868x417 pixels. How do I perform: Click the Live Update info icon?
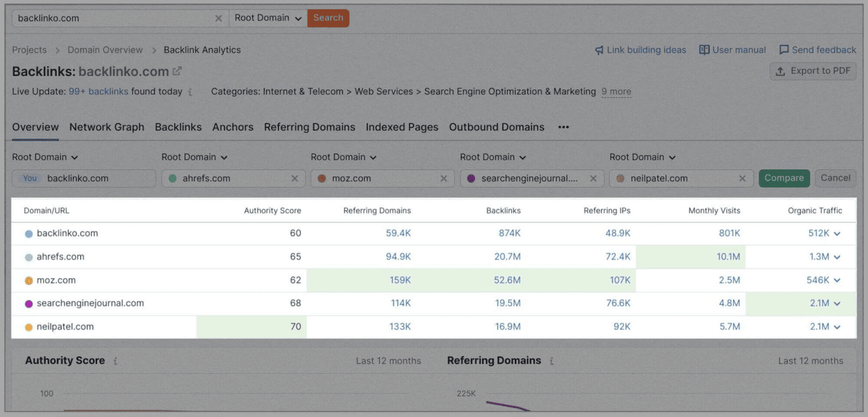pos(190,92)
